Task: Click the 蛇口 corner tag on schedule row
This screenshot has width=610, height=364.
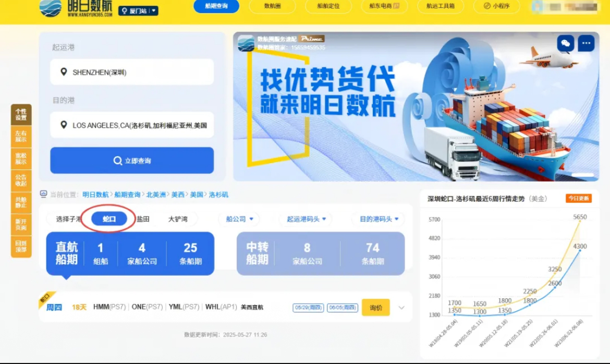Action: (x=45, y=299)
